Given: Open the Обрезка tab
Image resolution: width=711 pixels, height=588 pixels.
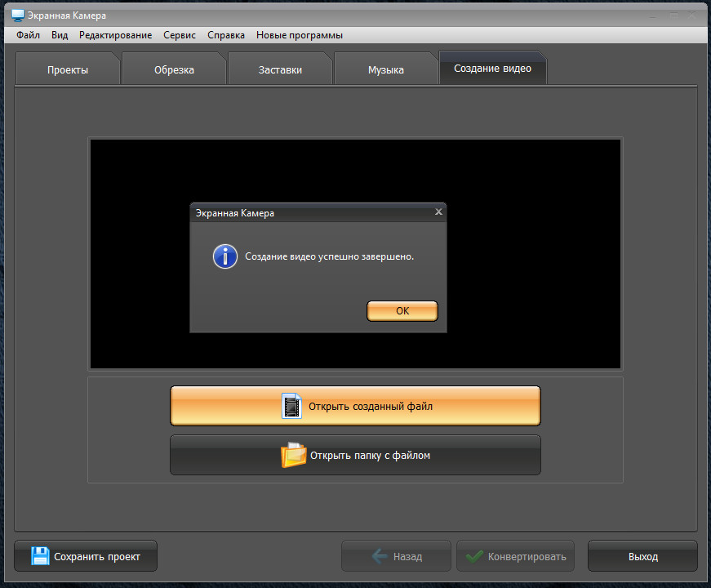Looking at the screenshot, I should pos(174,69).
